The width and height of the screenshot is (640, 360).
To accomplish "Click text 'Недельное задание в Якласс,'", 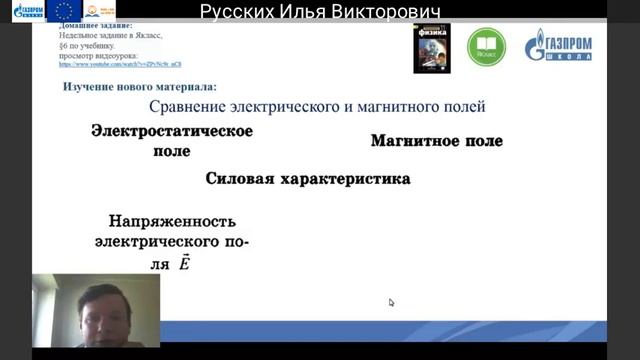I will click(111, 36).
